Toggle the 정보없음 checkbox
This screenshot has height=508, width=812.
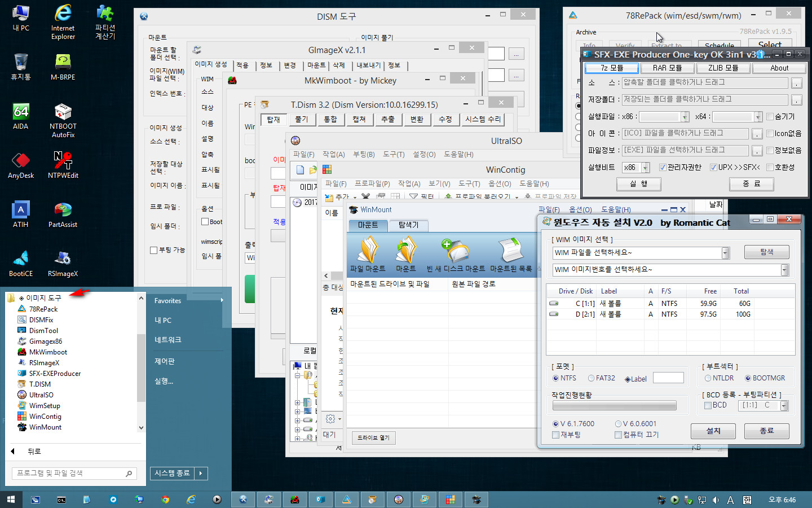(770, 151)
